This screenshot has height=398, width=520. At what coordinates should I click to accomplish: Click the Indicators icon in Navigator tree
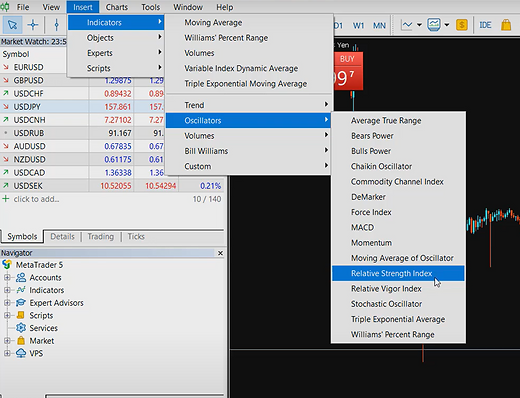[21, 290]
